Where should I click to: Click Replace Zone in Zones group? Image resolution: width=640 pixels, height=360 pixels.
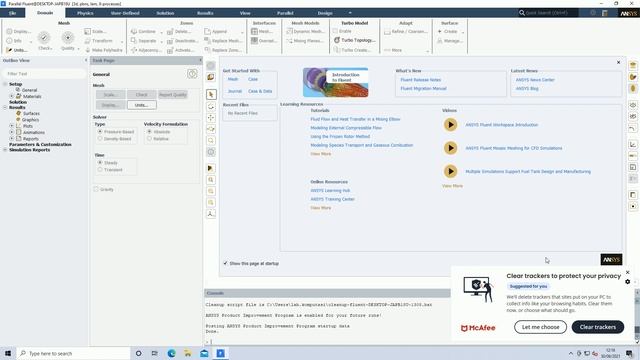[222, 50]
